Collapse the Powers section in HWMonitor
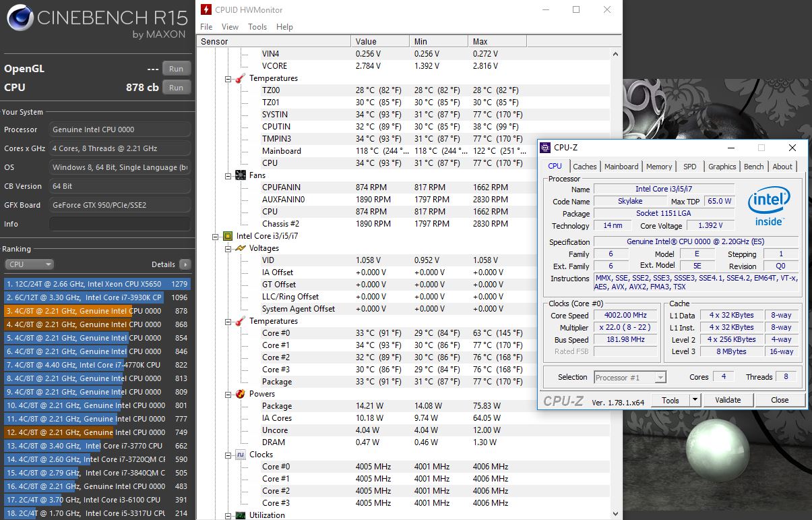Screen dimensions: 812x520 (228, 394)
